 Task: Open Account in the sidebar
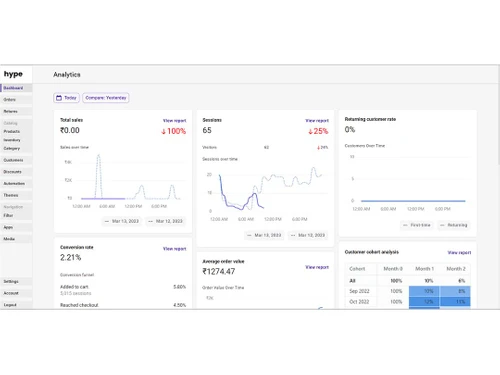click(x=16, y=293)
